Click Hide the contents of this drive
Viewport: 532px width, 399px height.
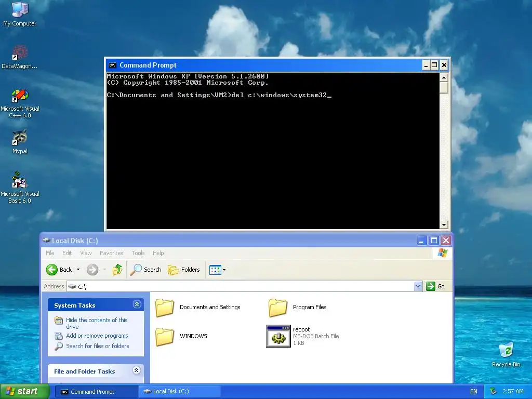[x=97, y=323]
